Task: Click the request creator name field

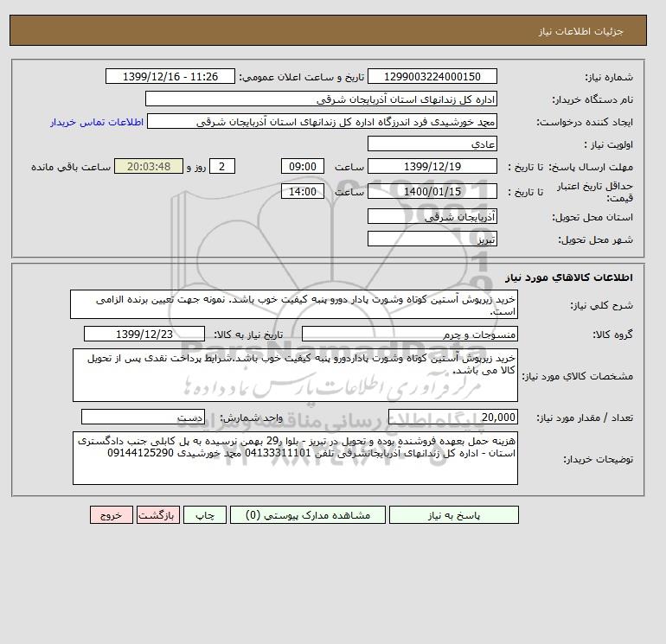Action: (x=322, y=121)
